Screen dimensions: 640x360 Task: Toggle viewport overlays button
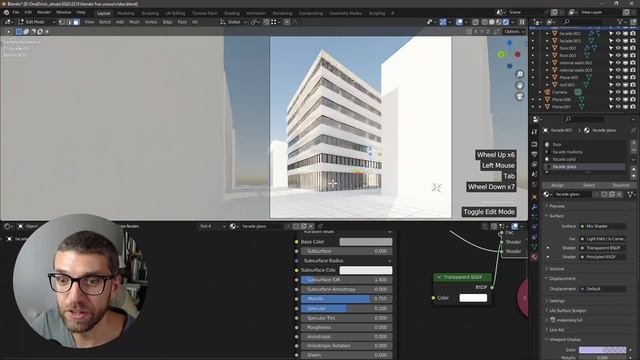tap(459, 22)
